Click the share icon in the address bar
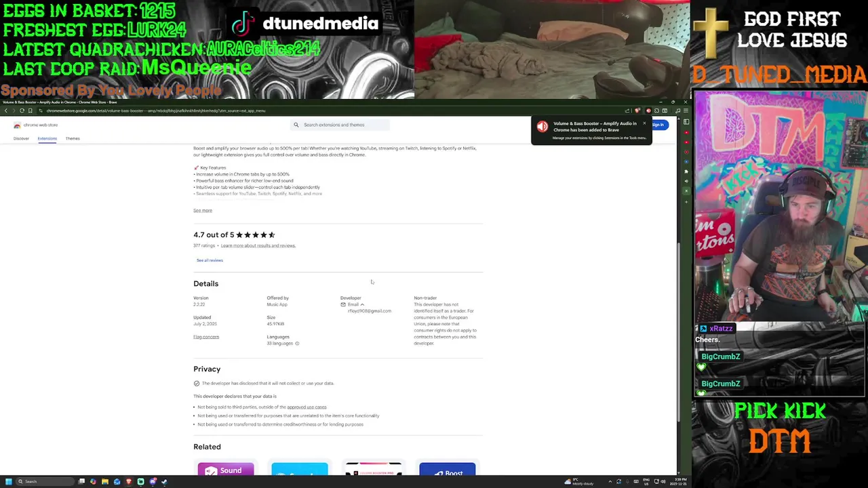The height and width of the screenshot is (488, 868). (627, 111)
